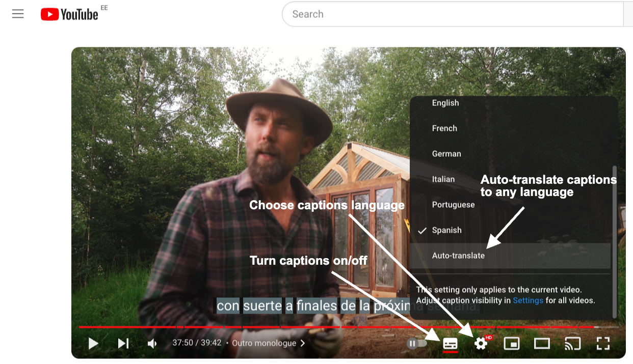Expand the Outro monologue chapter chevron
633x364 pixels.
303,343
